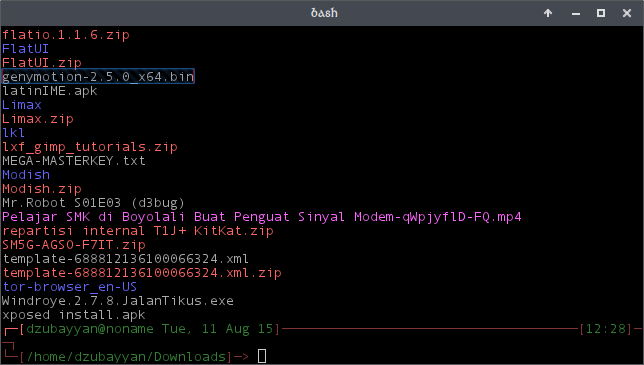644x365 pixels.
Task: Click the /home/dzubayyan/Downloads path in the prompt
Action: point(126,356)
